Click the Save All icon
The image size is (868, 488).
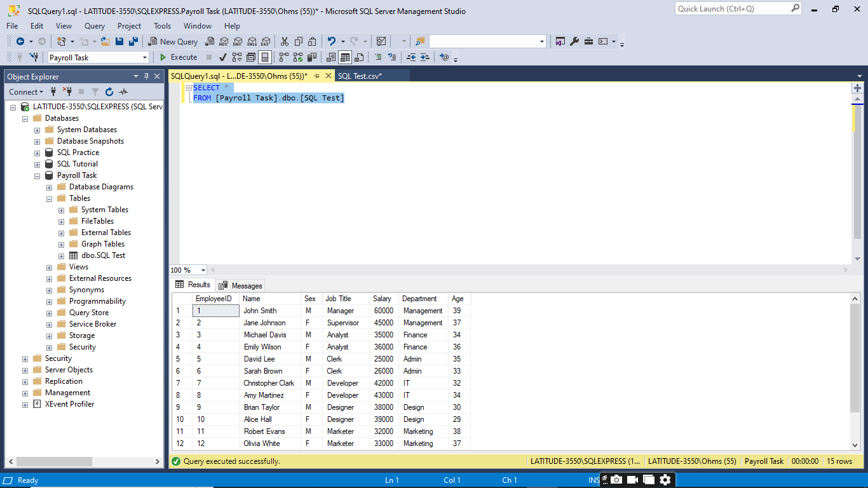(133, 41)
